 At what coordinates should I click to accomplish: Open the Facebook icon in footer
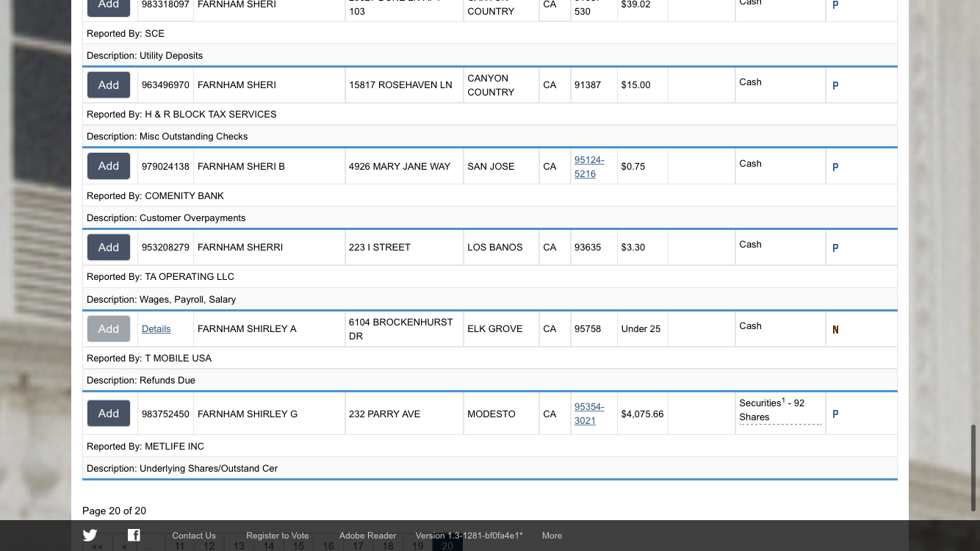(x=134, y=535)
